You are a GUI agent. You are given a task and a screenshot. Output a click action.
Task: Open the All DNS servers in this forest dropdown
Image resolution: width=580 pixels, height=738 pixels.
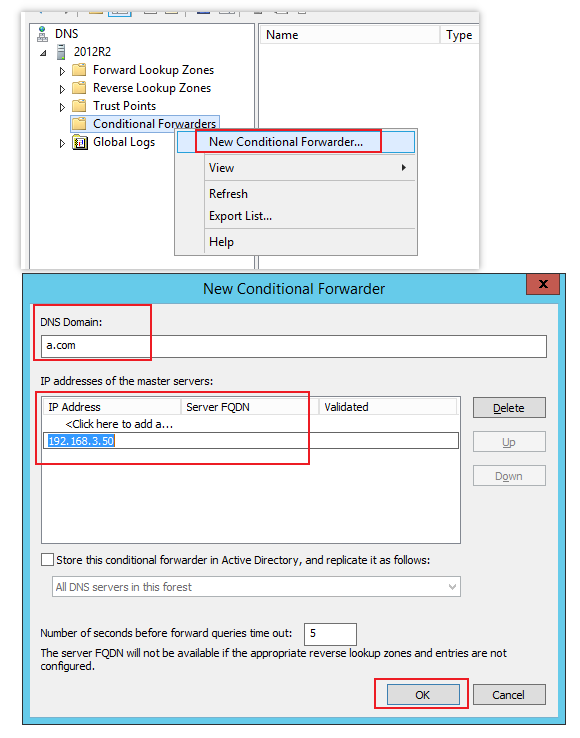256,587
